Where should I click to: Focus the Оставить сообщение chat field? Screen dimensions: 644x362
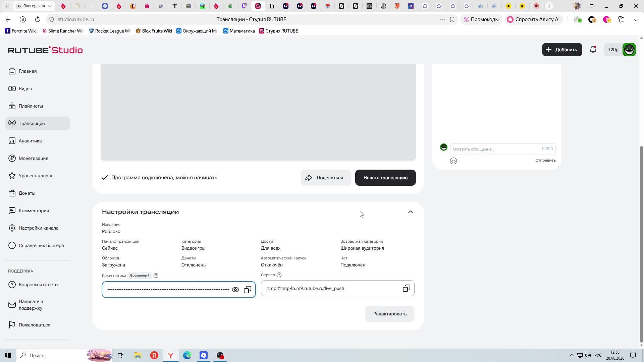(502, 149)
